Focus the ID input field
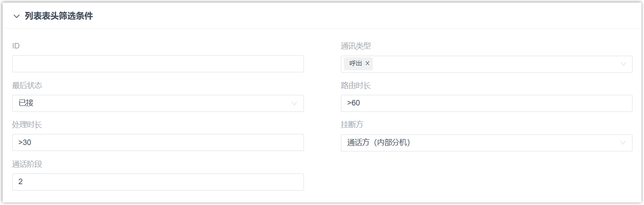Screen dimensions: 644x205 (x=158, y=64)
